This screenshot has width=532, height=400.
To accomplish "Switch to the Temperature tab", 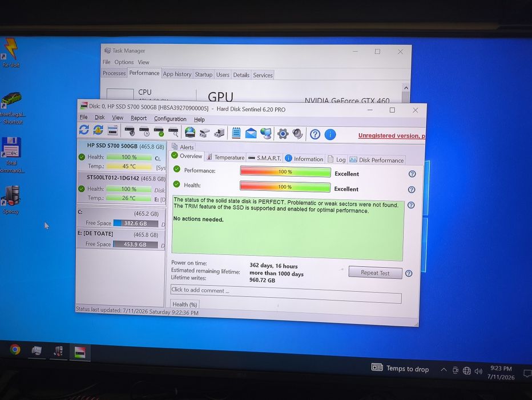I will click(x=225, y=158).
